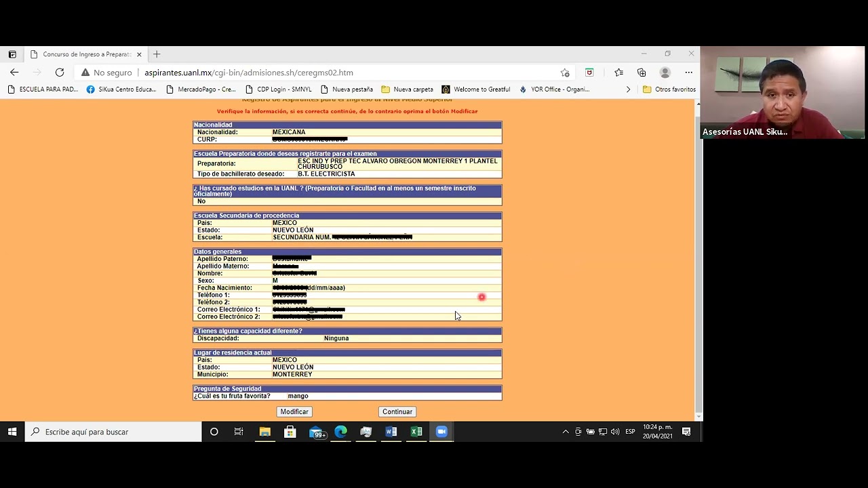Open the volume control tray icon
868x488 pixels.
pos(615,432)
